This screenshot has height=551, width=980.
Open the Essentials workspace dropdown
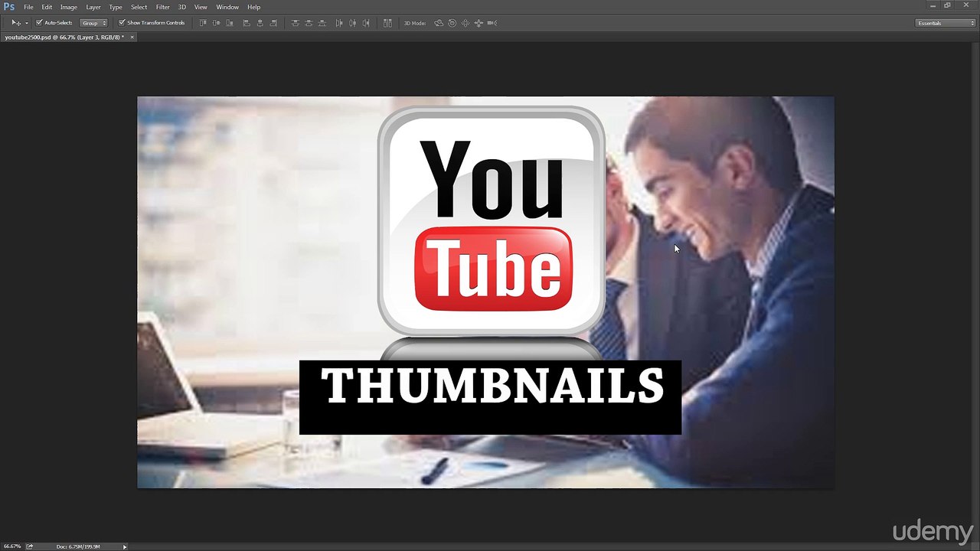(x=946, y=23)
